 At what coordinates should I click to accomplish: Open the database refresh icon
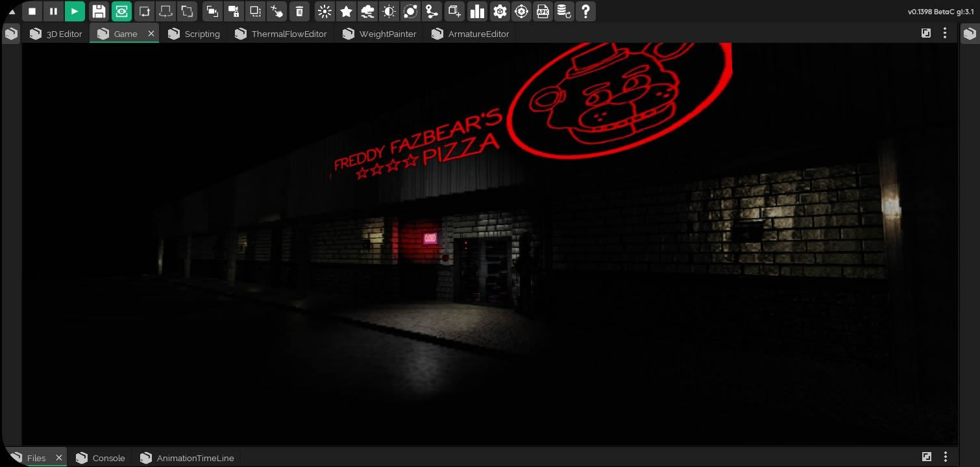564,11
